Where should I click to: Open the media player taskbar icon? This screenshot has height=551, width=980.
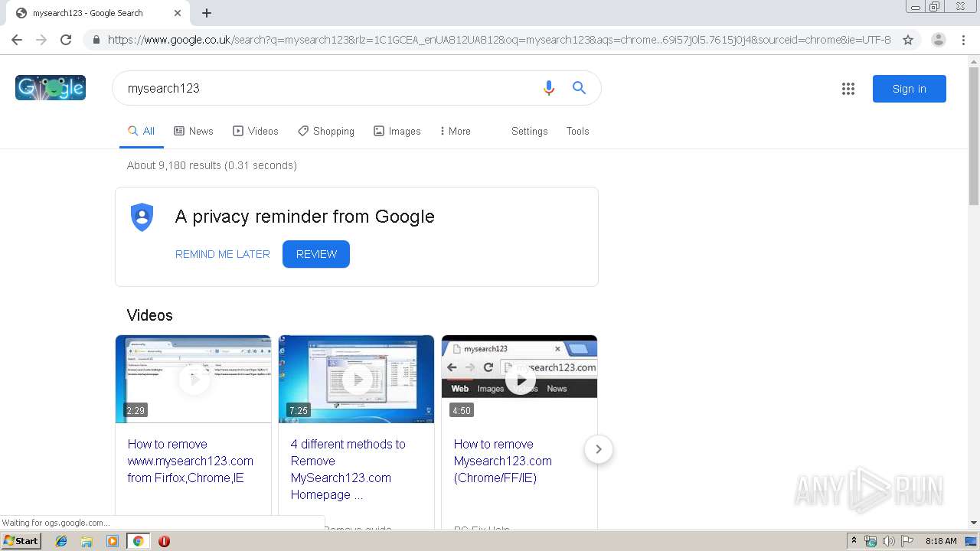(x=113, y=541)
